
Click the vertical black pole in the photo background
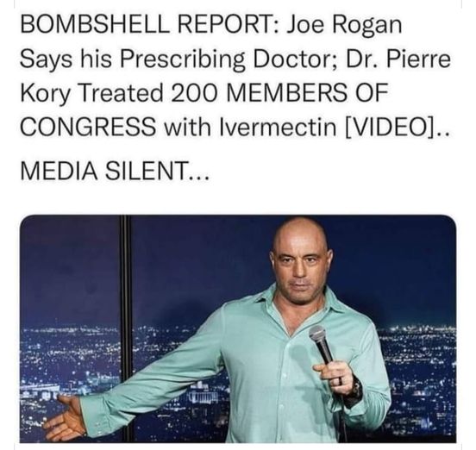125,328
